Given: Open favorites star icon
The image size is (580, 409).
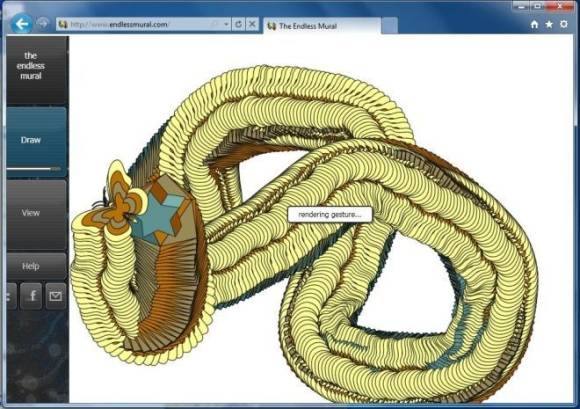Looking at the screenshot, I should coord(549,24).
